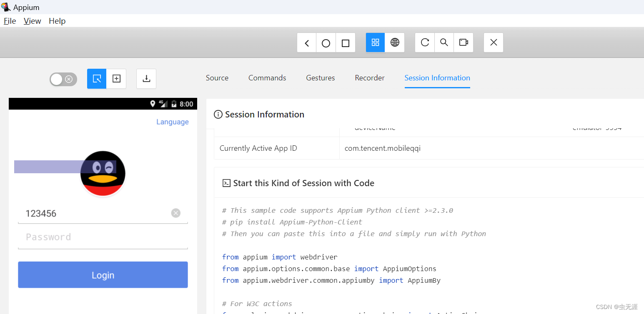Start recording with the video camera icon
This screenshot has width=644, height=314.
click(464, 42)
